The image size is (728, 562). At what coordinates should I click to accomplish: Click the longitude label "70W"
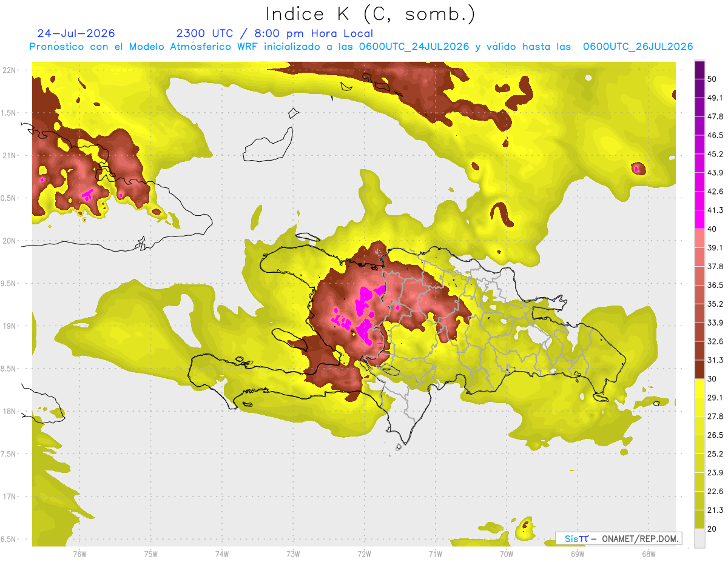point(506,554)
